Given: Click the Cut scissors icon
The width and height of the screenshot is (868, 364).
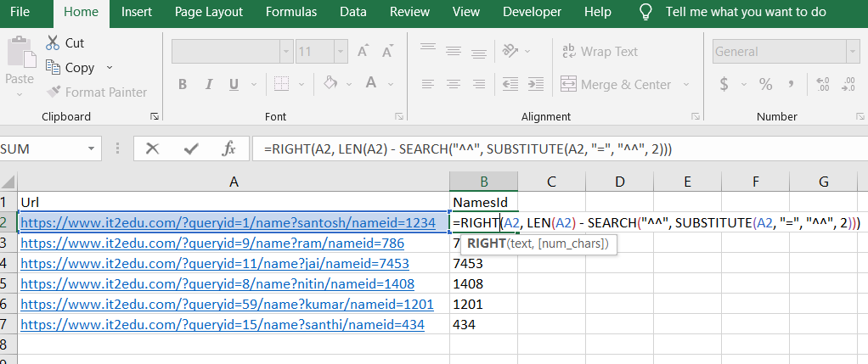Looking at the screenshot, I should (53, 42).
